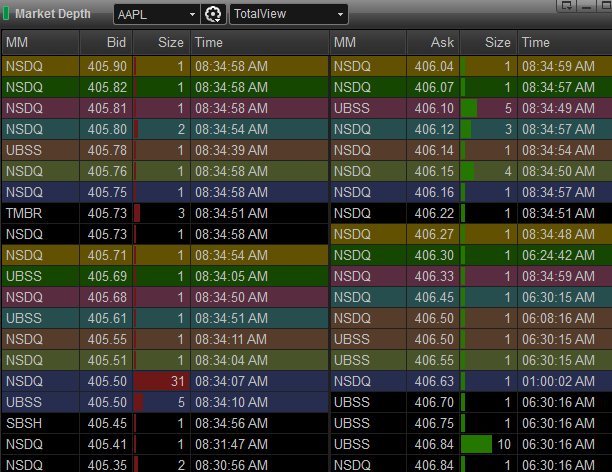Select the SBSH market maker row
This screenshot has height=472, width=612.
tap(165, 424)
